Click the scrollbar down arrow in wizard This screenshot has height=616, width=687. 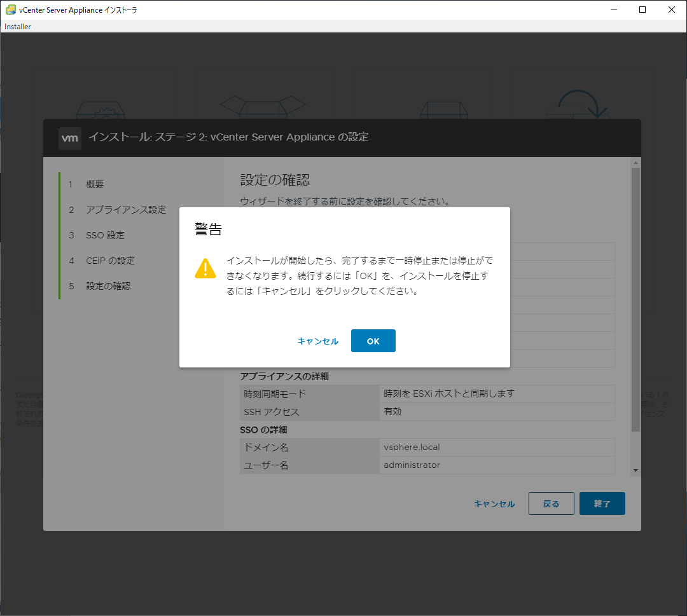(x=635, y=470)
